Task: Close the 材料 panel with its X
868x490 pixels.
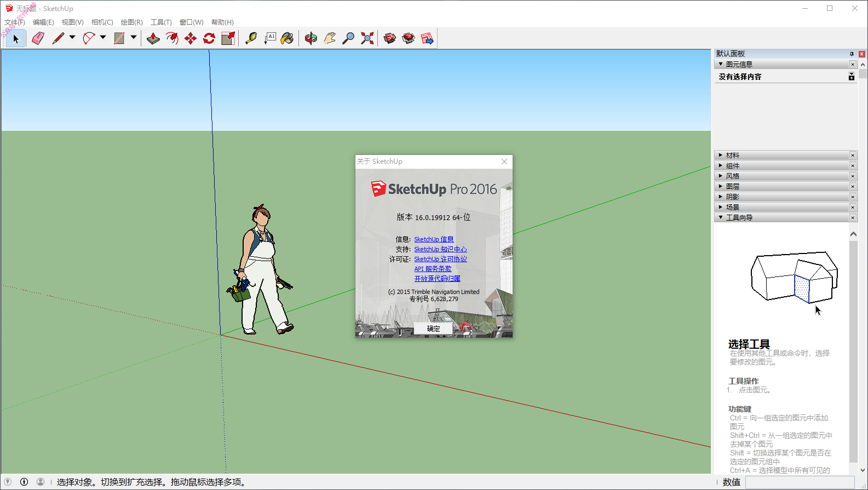Action: (x=853, y=155)
